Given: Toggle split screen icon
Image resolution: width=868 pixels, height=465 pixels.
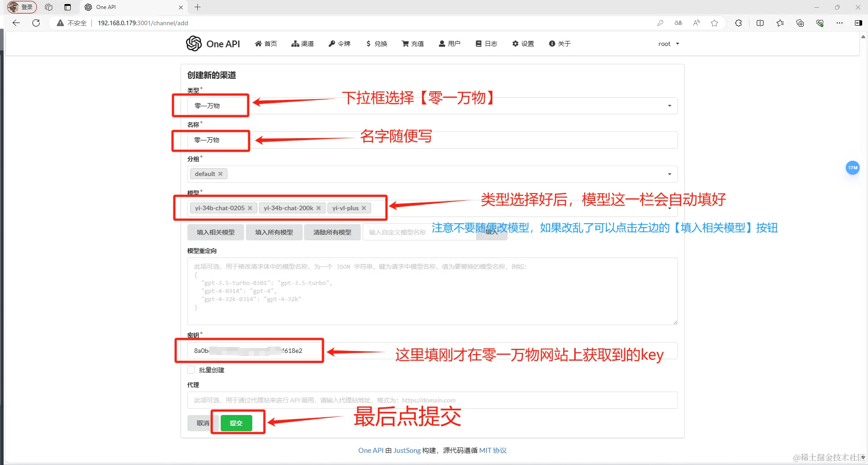Looking at the screenshot, I should point(760,23).
